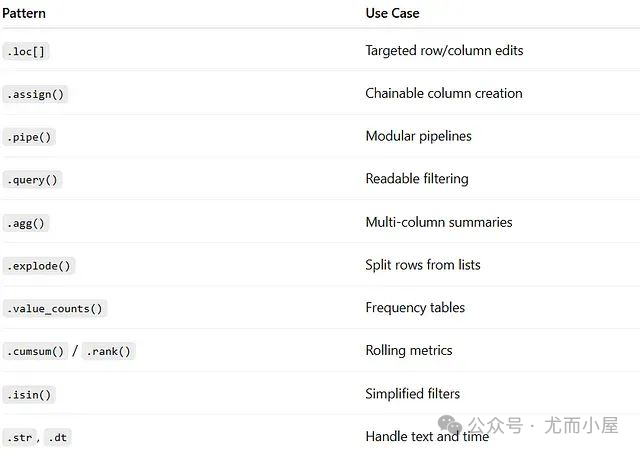Click the 'Simplified filters' text
The image size is (640, 452).
(412, 394)
